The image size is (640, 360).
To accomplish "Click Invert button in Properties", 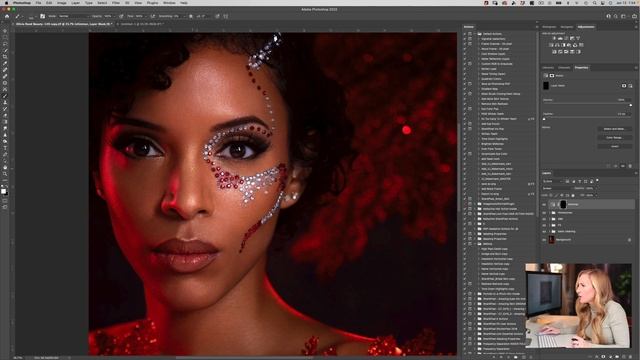I will click(614, 146).
